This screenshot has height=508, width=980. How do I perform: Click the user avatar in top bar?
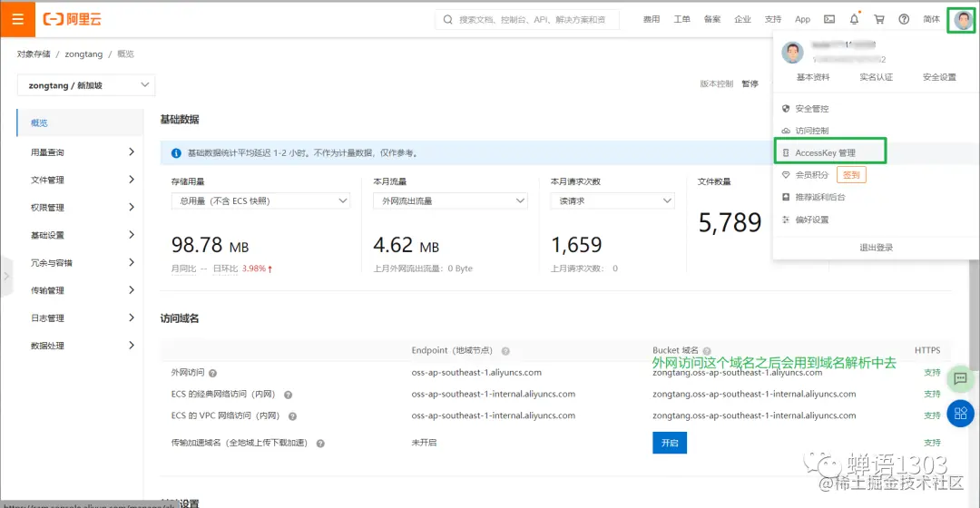click(x=963, y=20)
